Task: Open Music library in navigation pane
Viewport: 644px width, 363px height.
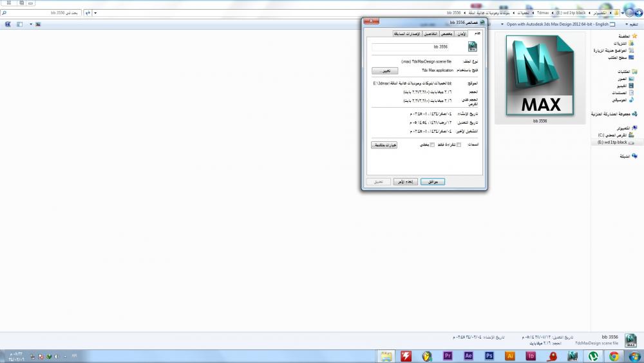Action: point(623,99)
